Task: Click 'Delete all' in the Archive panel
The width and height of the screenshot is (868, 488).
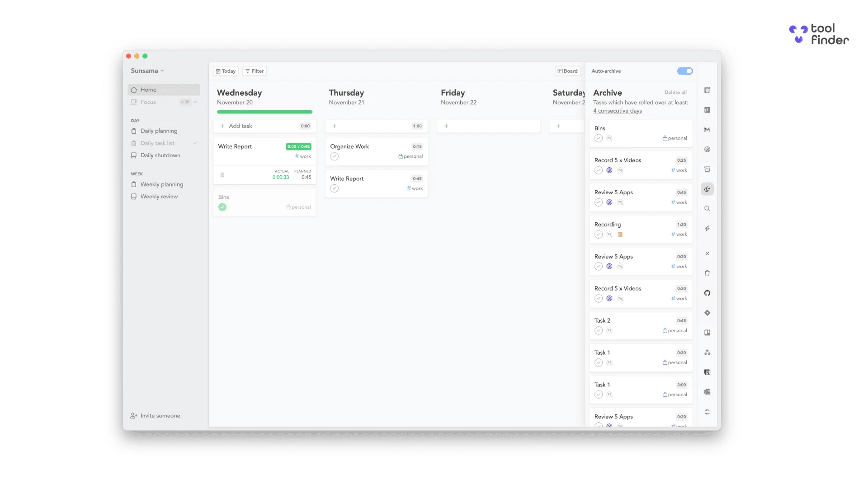Action: 675,92
